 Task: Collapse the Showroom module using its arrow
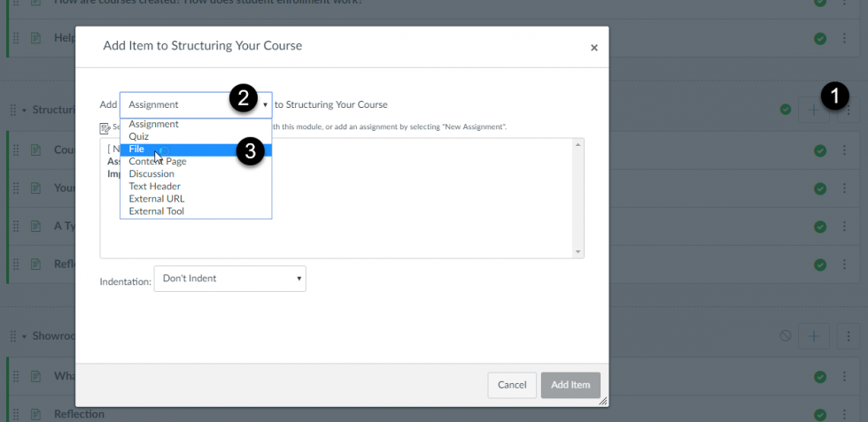(x=25, y=335)
